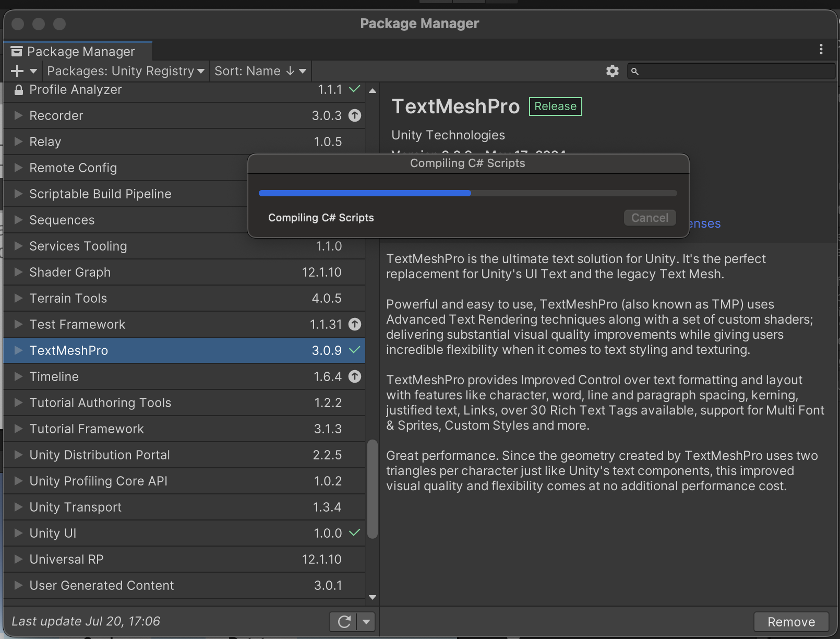The height and width of the screenshot is (639, 840).
Task: Click the Last update Jul 20, 17:06 text
Action: click(86, 621)
